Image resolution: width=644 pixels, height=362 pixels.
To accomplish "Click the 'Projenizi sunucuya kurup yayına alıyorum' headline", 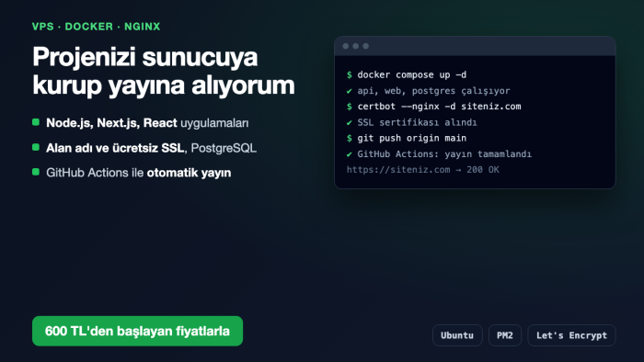I will click(x=164, y=71).
